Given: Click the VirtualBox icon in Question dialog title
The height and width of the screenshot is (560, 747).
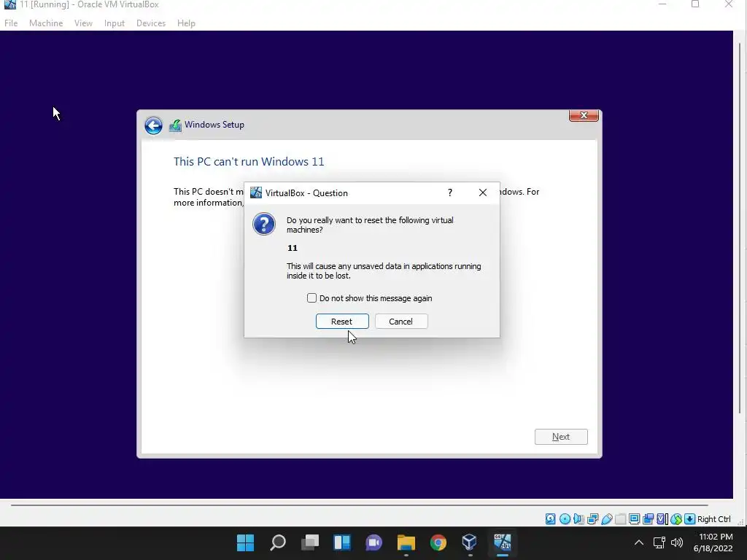Looking at the screenshot, I should click(256, 192).
